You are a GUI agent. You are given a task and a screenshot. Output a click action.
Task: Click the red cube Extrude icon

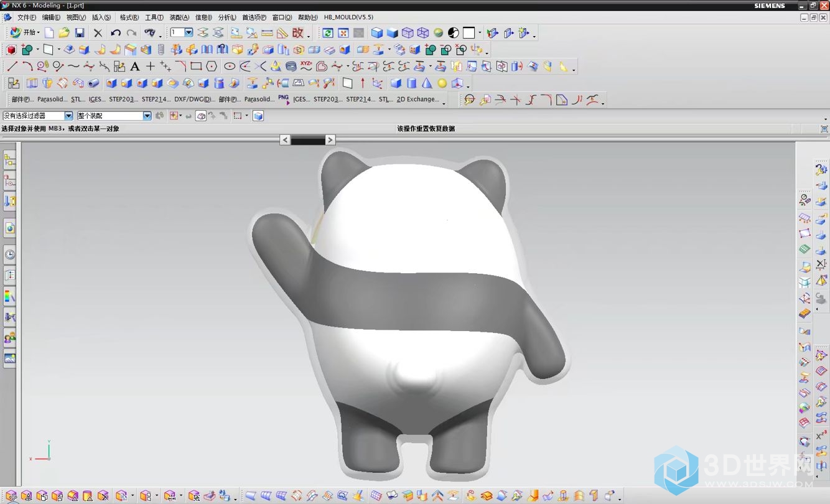(11, 50)
